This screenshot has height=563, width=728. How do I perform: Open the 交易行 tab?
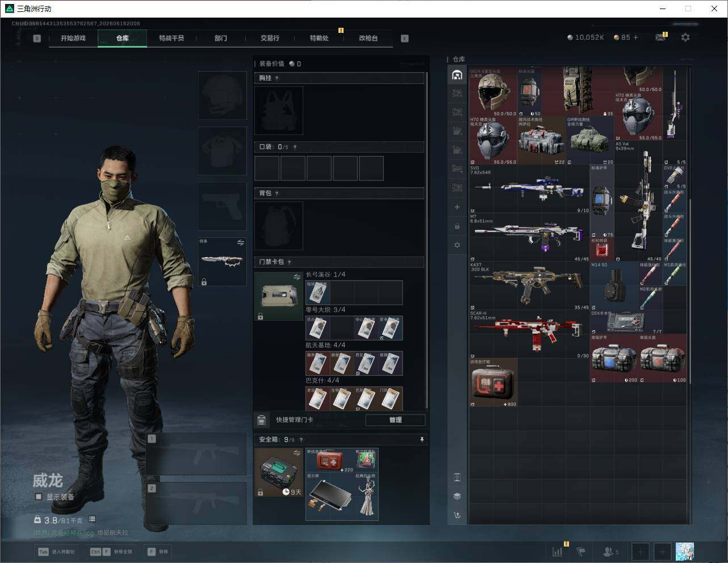[270, 38]
